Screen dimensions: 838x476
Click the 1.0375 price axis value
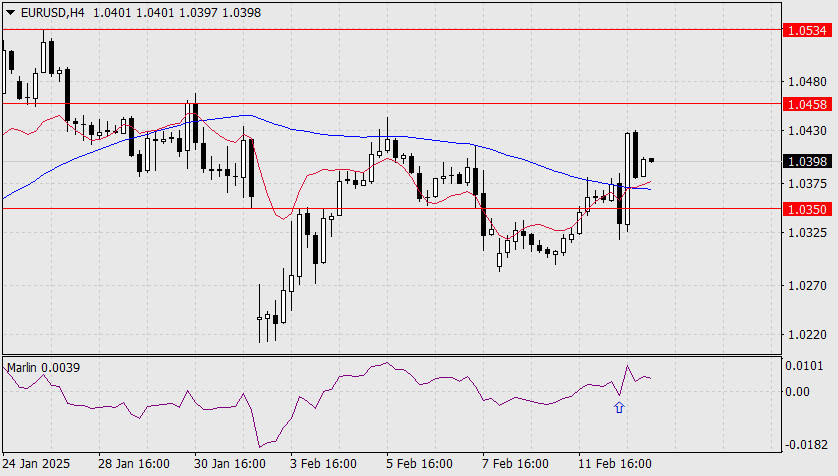pos(807,184)
